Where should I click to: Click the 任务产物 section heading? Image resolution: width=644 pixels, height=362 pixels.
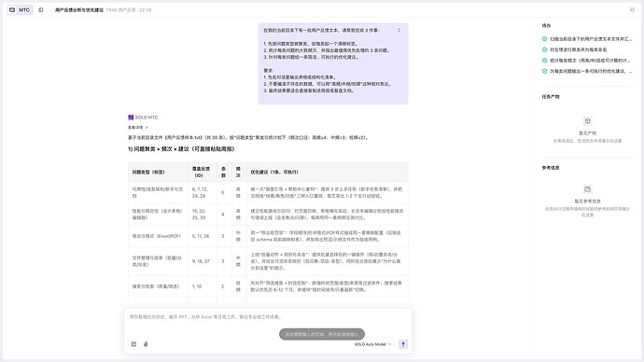click(551, 97)
